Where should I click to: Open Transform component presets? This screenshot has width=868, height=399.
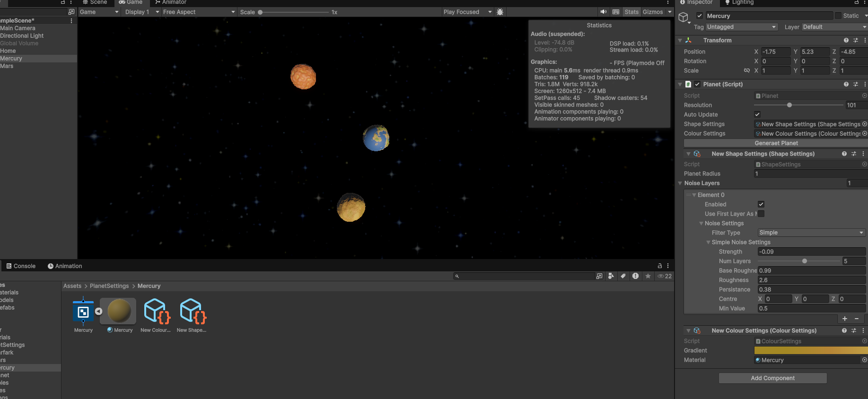[856, 40]
